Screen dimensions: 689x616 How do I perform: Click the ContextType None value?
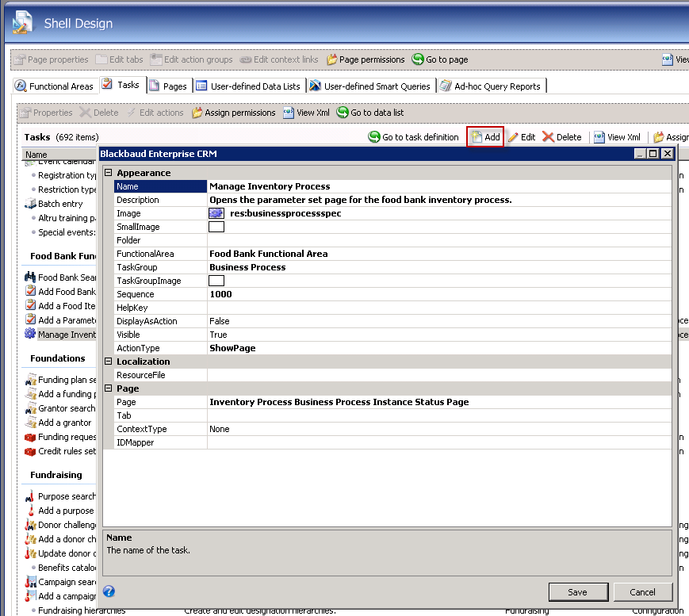[x=439, y=429]
